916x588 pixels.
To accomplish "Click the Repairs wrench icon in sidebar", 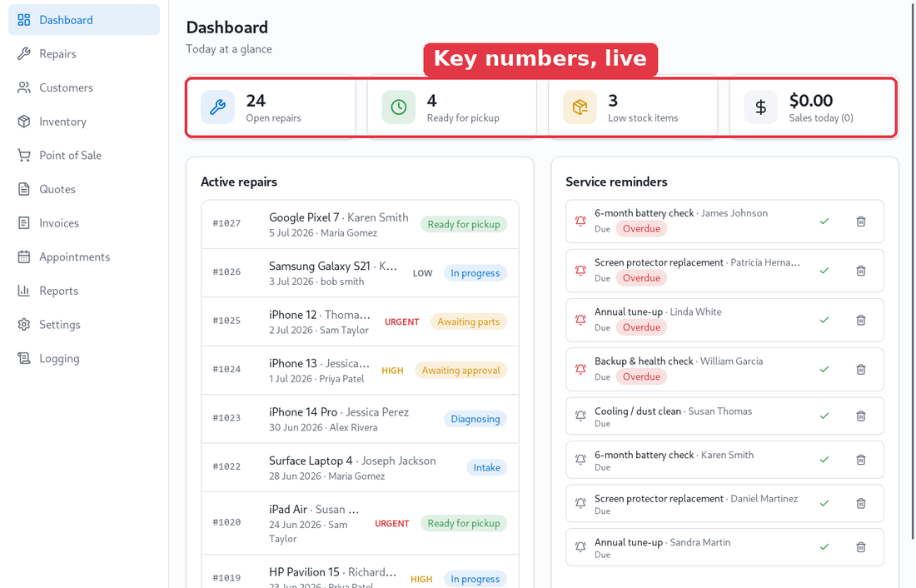I will click(x=24, y=54).
